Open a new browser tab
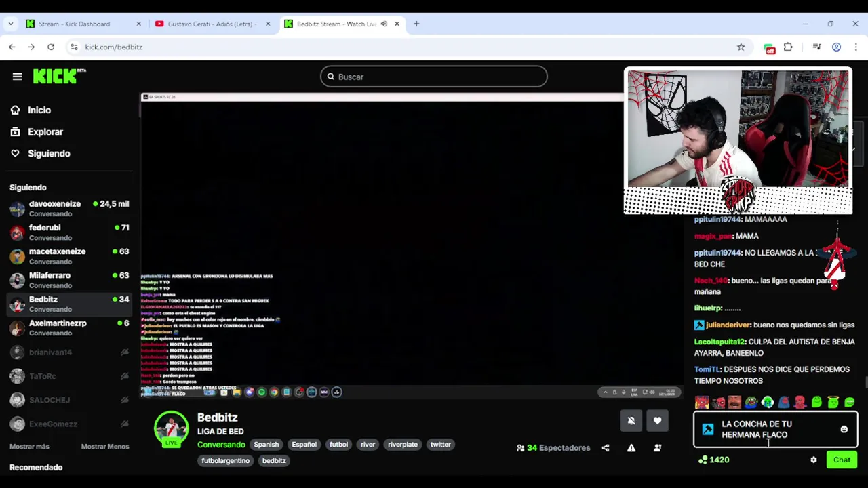868x488 pixels. coord(416,24)
